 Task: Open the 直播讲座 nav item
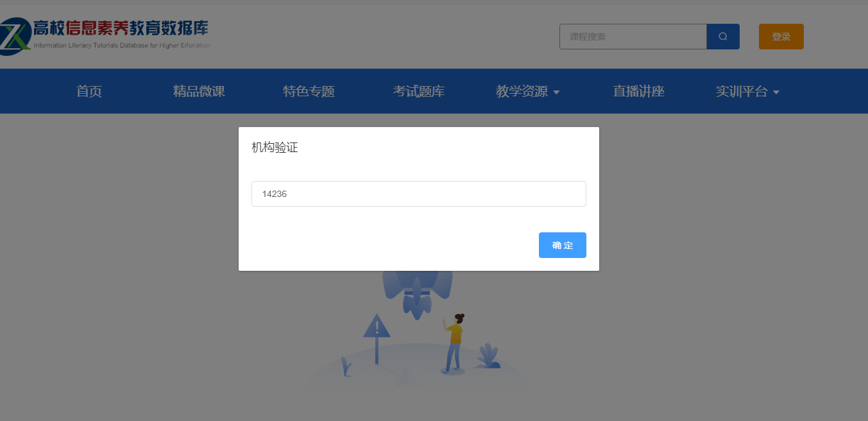tap(638, 91)
